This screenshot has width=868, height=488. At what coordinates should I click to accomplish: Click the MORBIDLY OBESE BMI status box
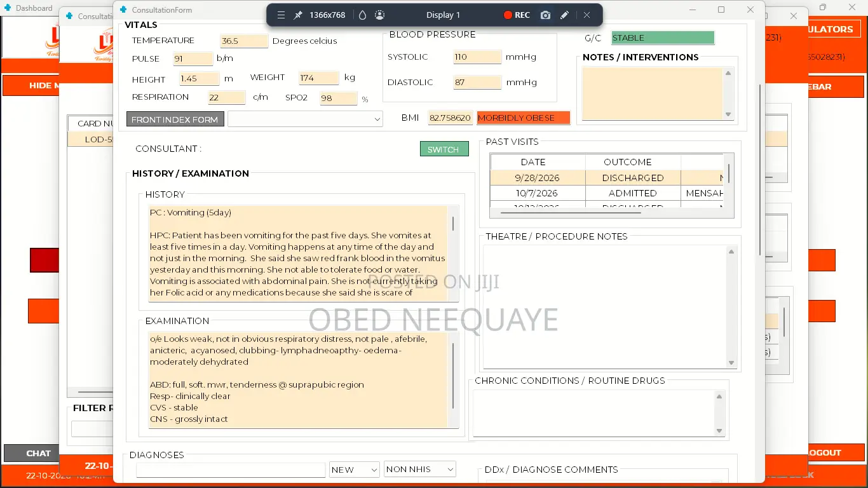[523, 118]
